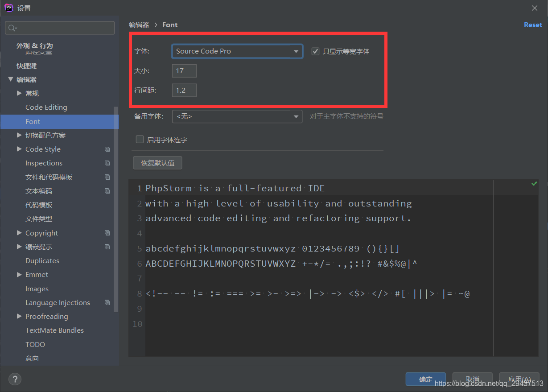
Task: Click the copy icon beside 文件和代码模板
Action: [x=107, y=177]
